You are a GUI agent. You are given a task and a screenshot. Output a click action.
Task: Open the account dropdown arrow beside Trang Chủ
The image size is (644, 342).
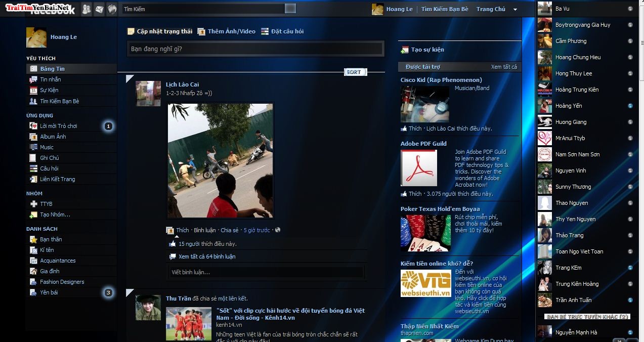pos(515,10)
